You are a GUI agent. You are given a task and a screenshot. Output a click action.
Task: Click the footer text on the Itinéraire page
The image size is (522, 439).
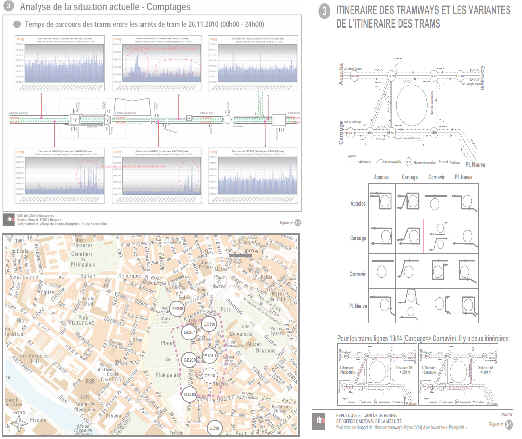(400, 421)
